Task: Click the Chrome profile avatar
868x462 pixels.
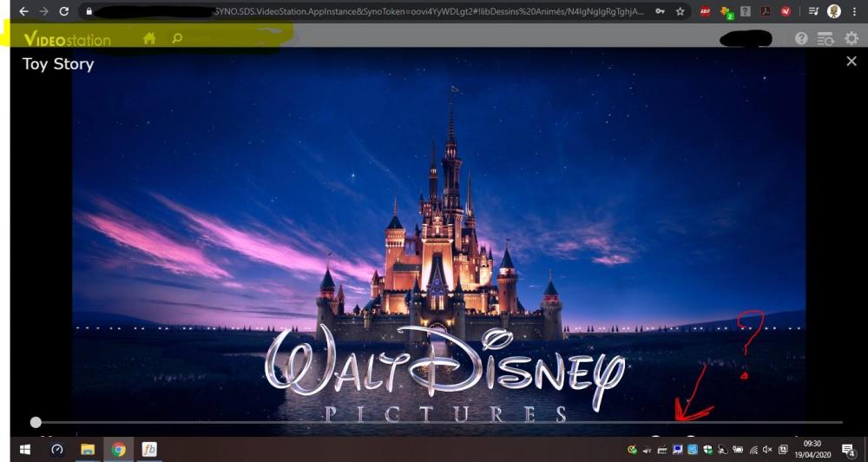Action: [x=834, y=11]
